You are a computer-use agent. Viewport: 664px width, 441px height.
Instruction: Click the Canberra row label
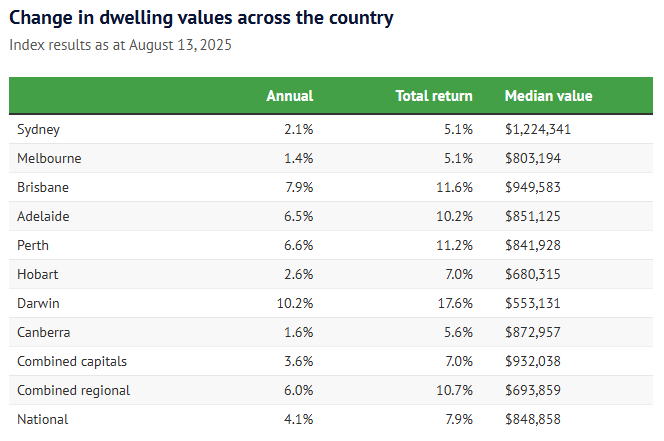coord(43,332)
